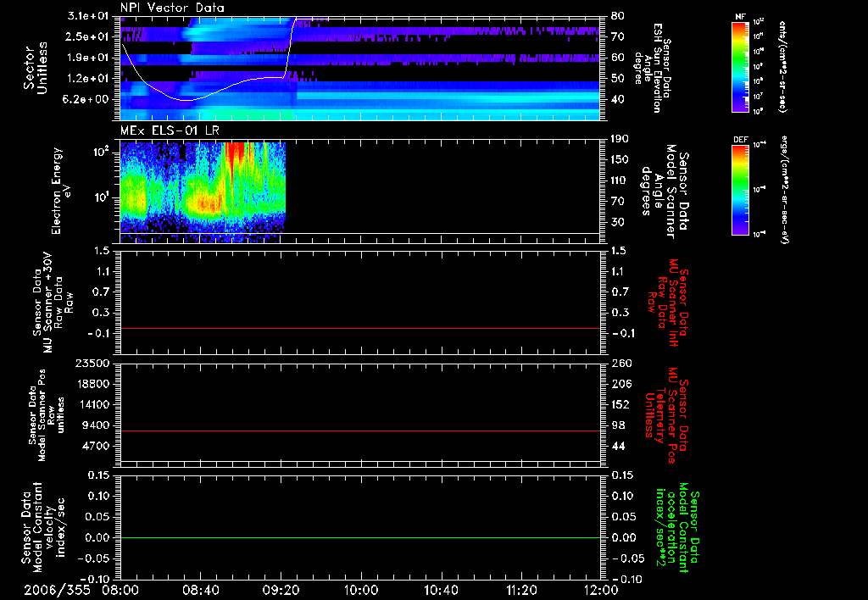This screenshot has height=600, width=868.
Task: Click the '206' telemetry position tick
Action: [620, 384]
